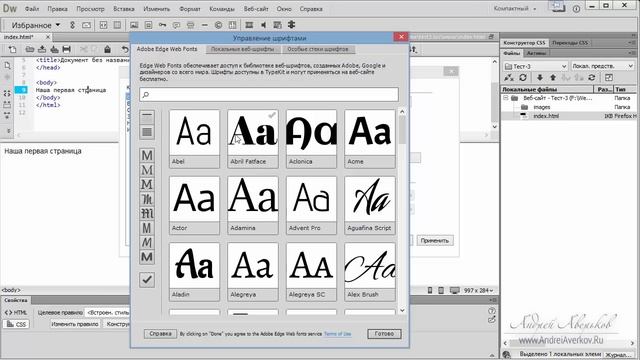Click the Справка button in fonts dialog
640x360 pixels.
pos(160,333)
